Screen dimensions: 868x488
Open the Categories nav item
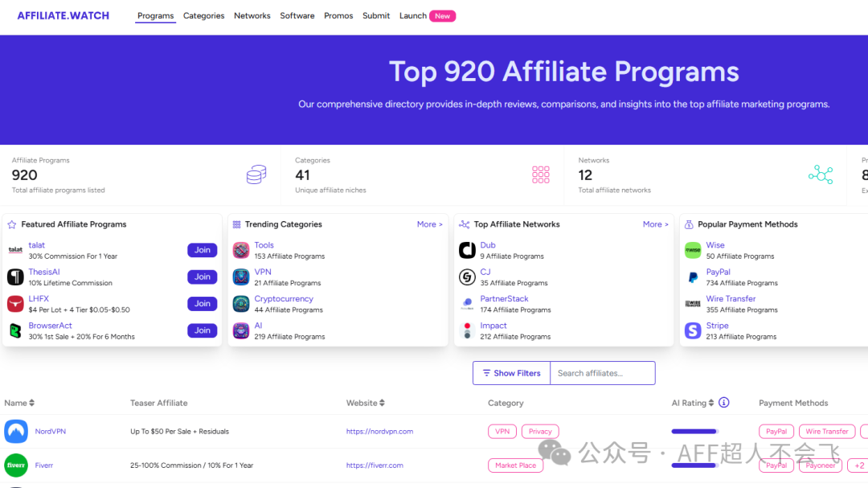(203, 16)
